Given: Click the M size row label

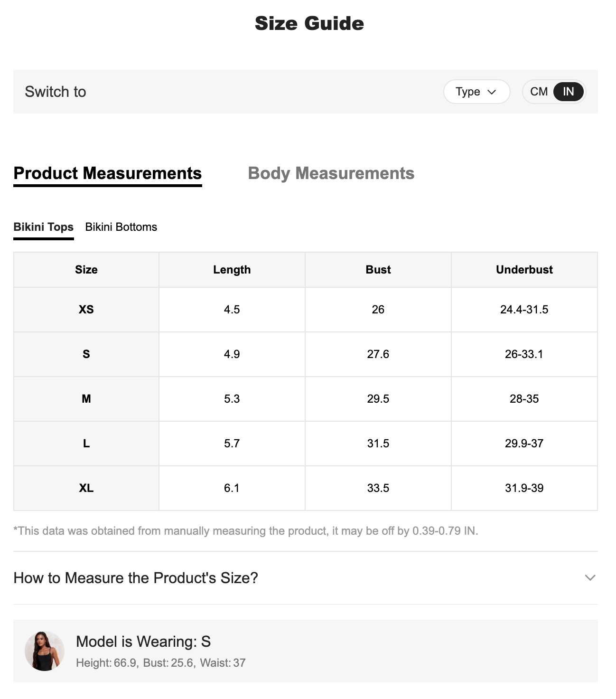Looking at the screenshot, I should [x=86, y=399].
